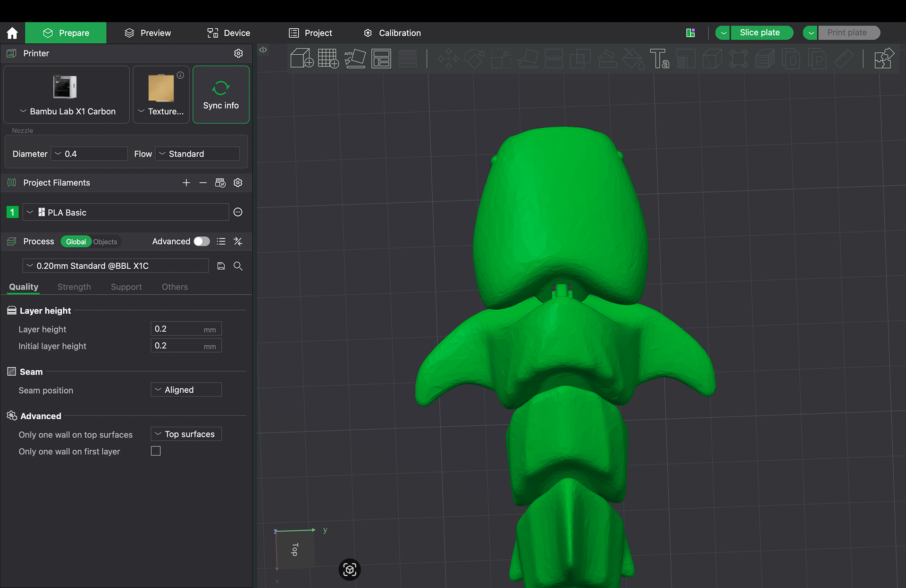Click the Print plate button
Image resolution: width=906 pixels, height=588 pixels.
(849, 33)
